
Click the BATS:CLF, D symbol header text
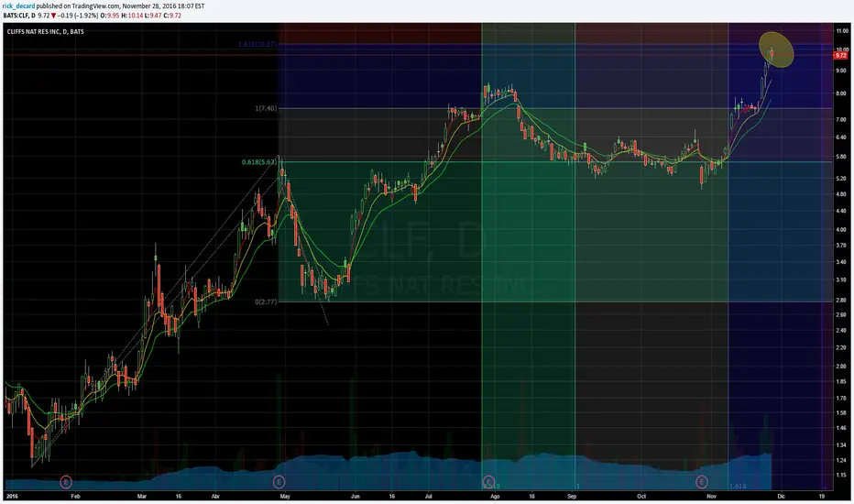(x=19, y=16)
